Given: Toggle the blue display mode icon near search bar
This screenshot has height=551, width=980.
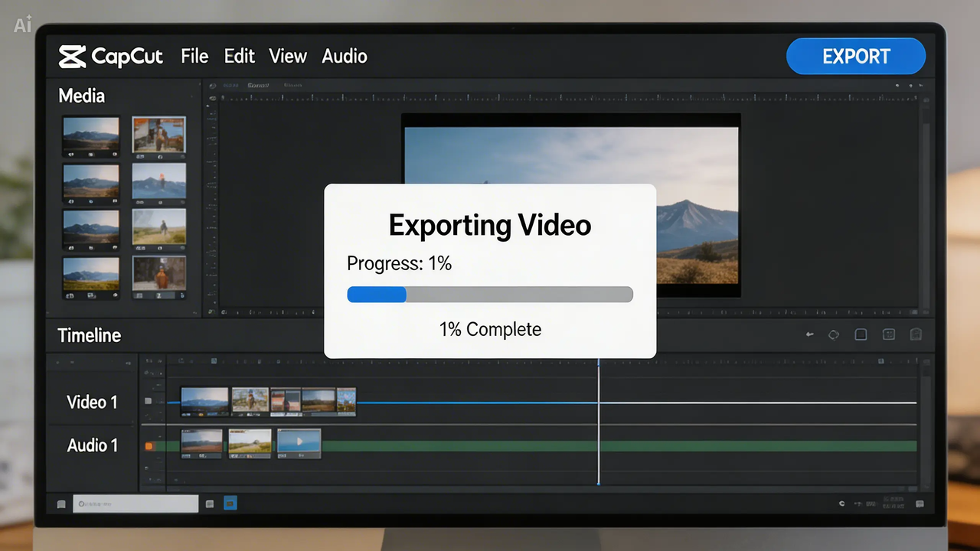Looking at the screenshot, I should coord(230,504).
